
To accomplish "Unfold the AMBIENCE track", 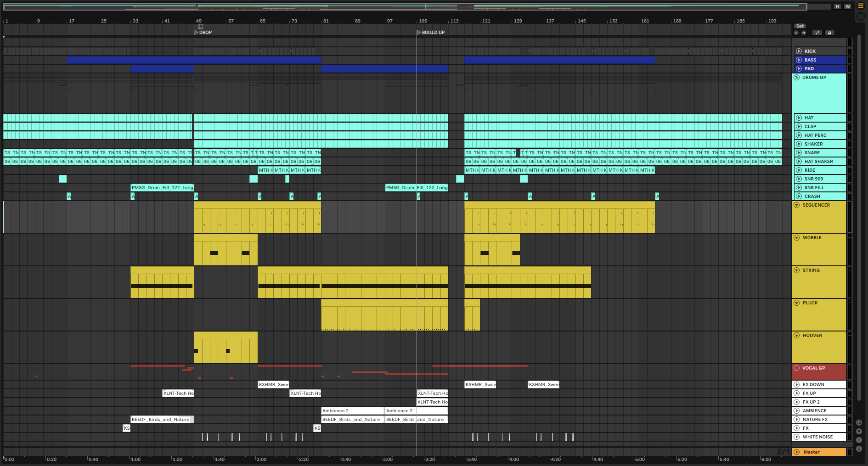I will pos(797,411).
